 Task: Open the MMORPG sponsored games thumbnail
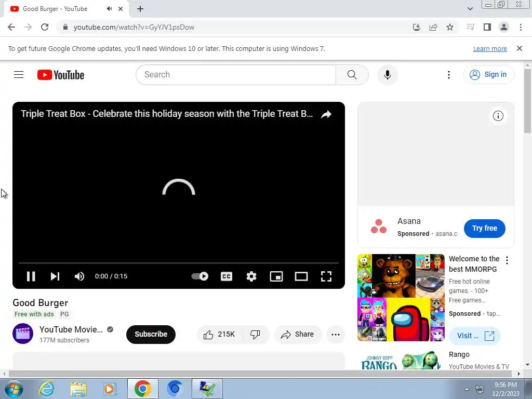(401, 298)
